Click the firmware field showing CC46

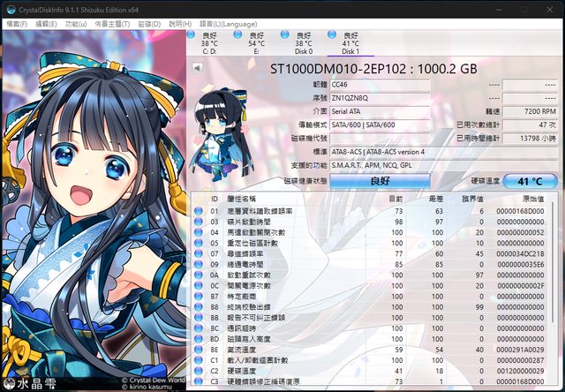tap(380, 85)
